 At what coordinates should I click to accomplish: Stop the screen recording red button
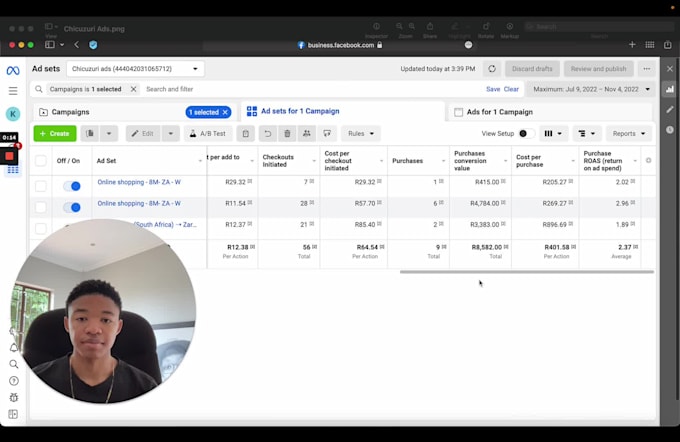(x=9, y=156)
